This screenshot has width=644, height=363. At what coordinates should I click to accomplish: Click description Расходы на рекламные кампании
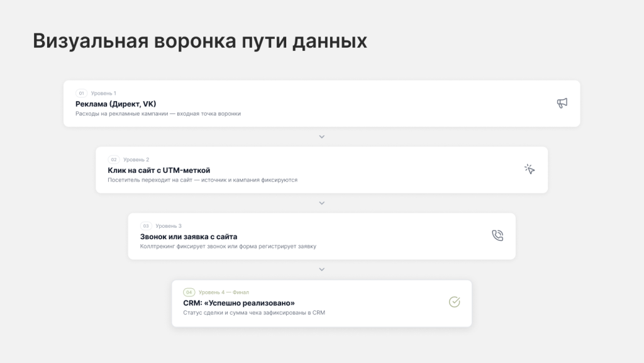(158, 114)
